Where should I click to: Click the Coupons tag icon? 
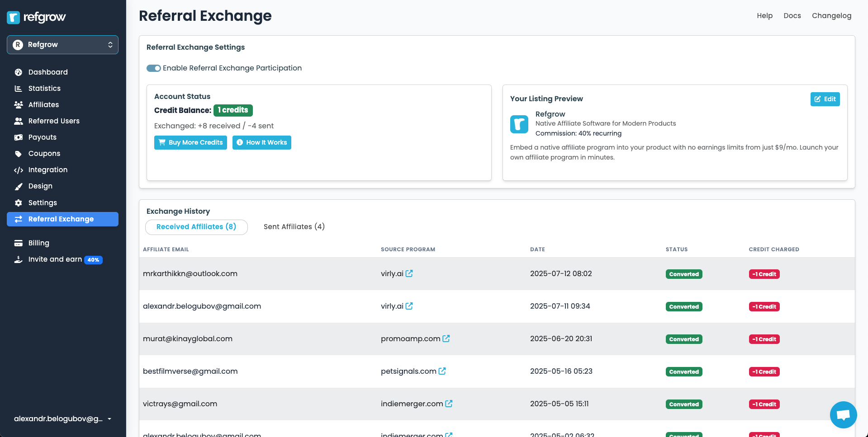pos(19,154)
